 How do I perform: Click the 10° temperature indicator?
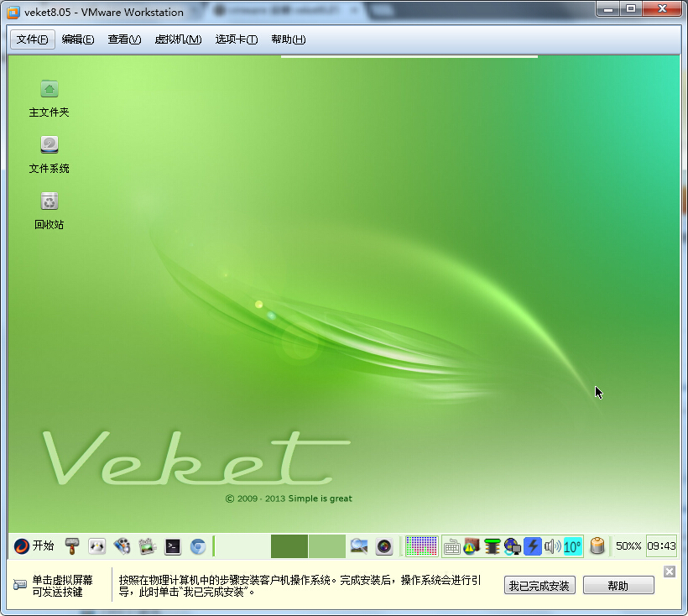(572, 546)
